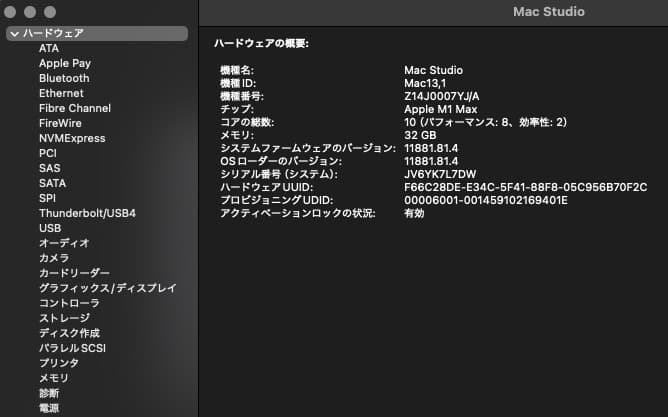The width and height of the screenshot is (668, 417).
Task: Open パラレルSCSI in the sidebar
Action: point(72,348)
